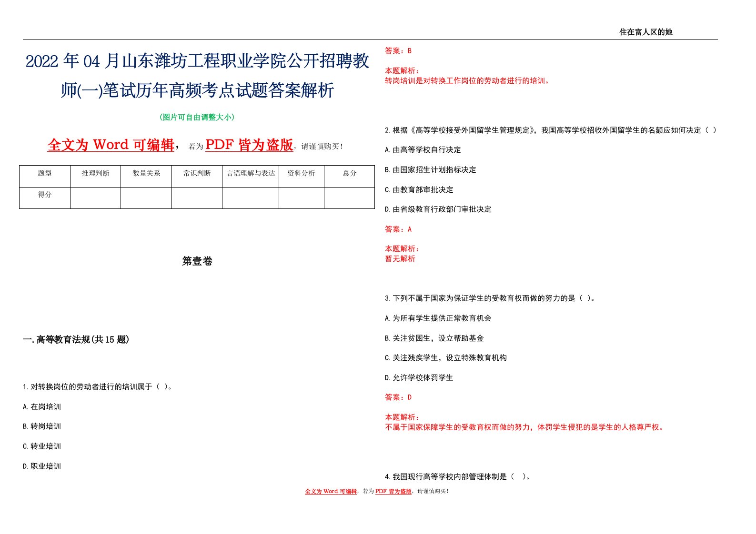Screen dimensions: 756x534
Task: Click the footer link PDF皆为盗版
Action: click(x=393, y=491)
